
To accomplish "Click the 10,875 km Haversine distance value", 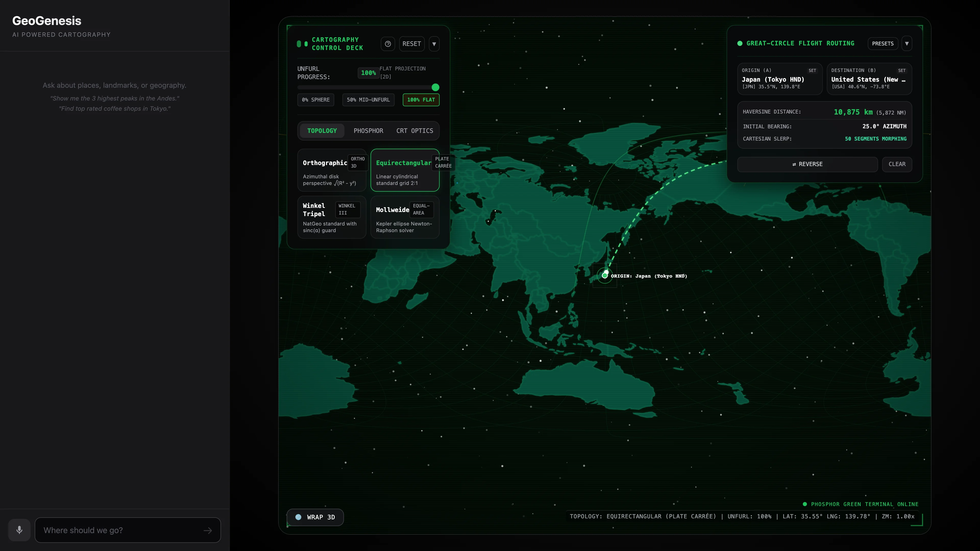I will tap(853, 112).
